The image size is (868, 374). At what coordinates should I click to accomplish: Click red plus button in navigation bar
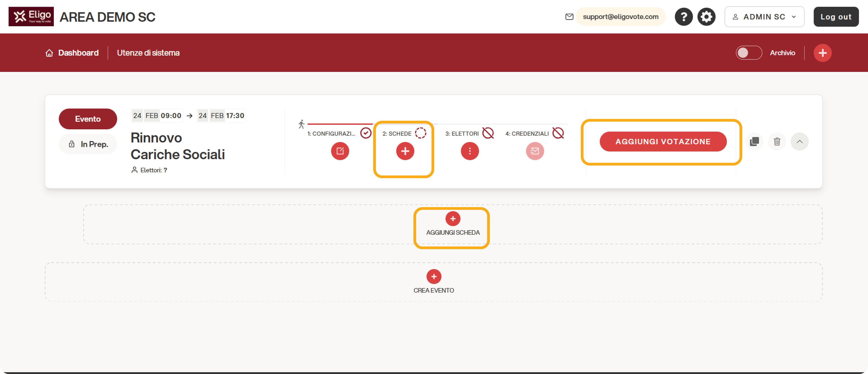coord(822,53)
